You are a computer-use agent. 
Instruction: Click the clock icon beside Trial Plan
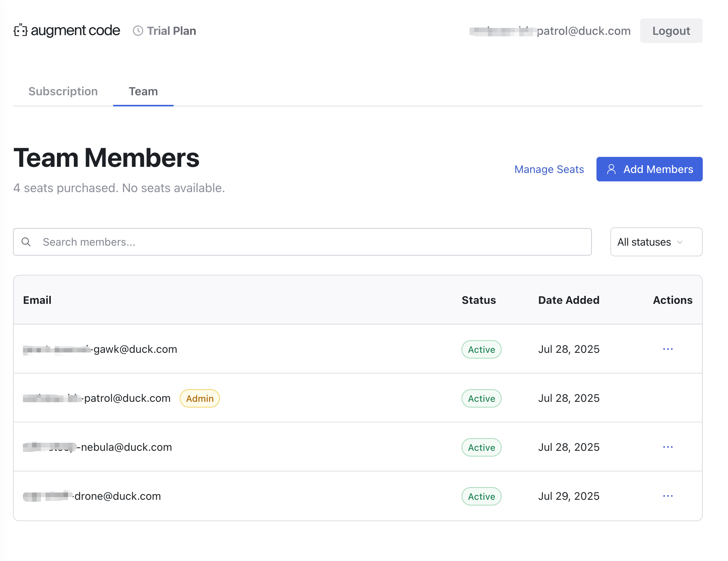click(138, 31)
